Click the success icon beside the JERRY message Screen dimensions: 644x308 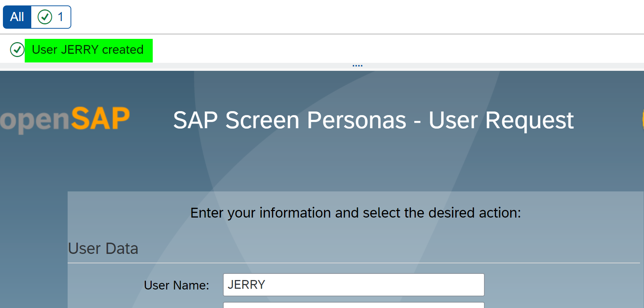(17, 50)
